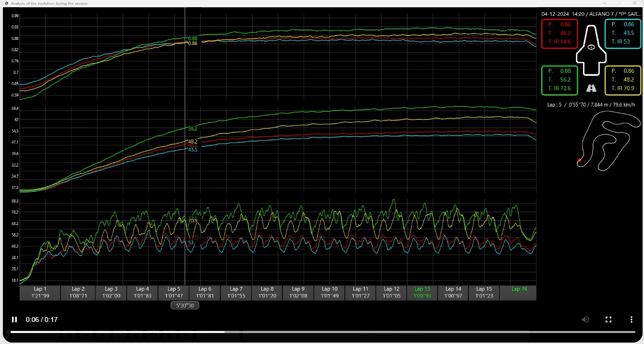This screenshot has height=344, width=644.
Task: Pause the video playback
Action: (14, 320)
